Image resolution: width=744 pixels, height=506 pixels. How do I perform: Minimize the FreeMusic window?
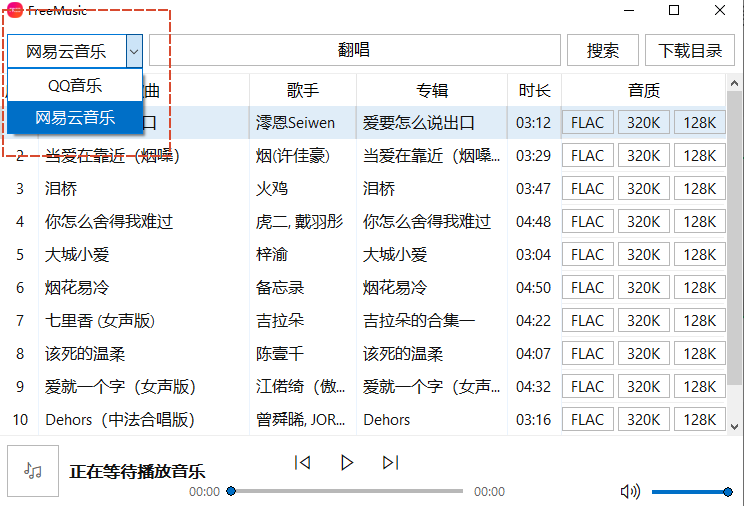629,10
